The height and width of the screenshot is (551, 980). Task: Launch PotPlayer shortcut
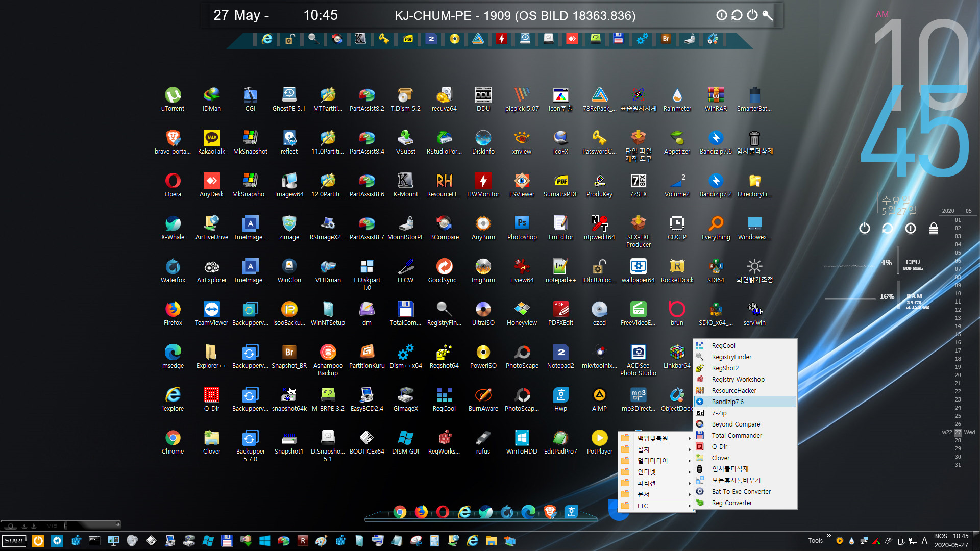[x=599, y=442]
